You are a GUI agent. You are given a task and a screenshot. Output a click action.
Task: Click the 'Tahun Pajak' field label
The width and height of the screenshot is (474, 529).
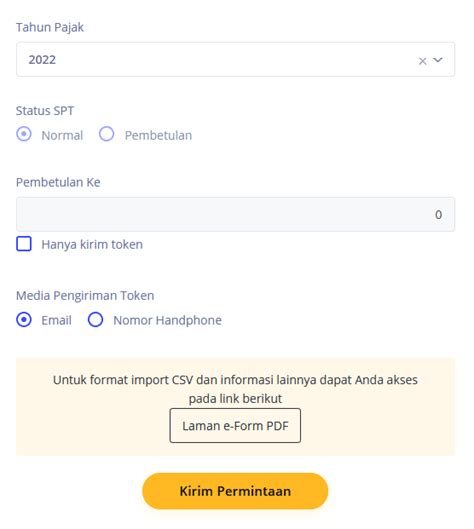point(50,27)
